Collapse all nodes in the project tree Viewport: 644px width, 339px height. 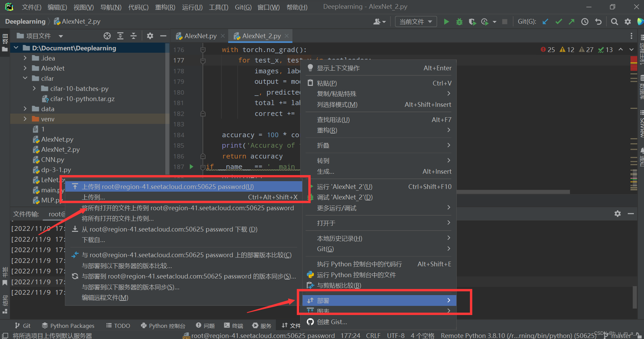coord(134,36)
